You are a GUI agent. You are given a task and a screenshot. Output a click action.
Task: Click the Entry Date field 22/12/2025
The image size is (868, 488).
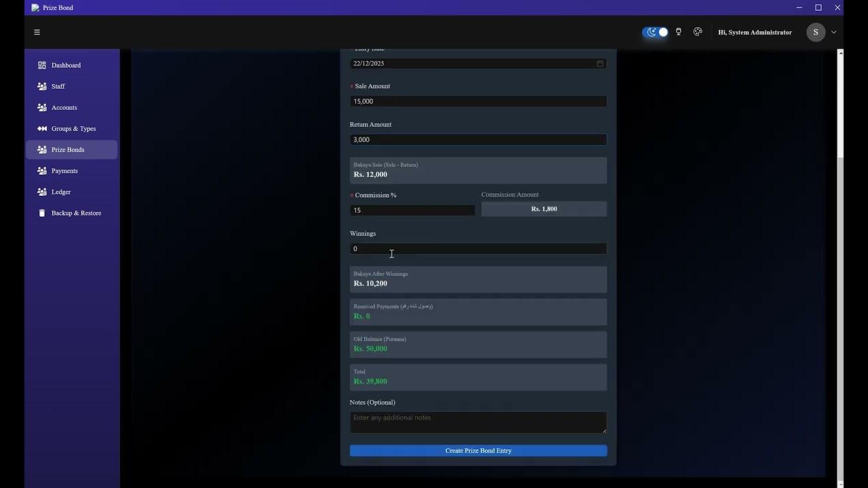(x=478, y=63)
